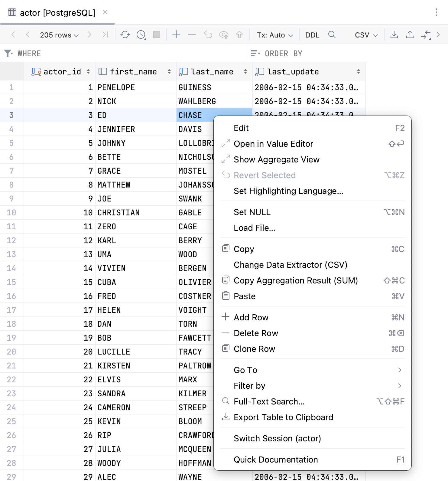Choose Clone Row in the context menu
This screenshot has height=481, width=448.
click(254, 349)
